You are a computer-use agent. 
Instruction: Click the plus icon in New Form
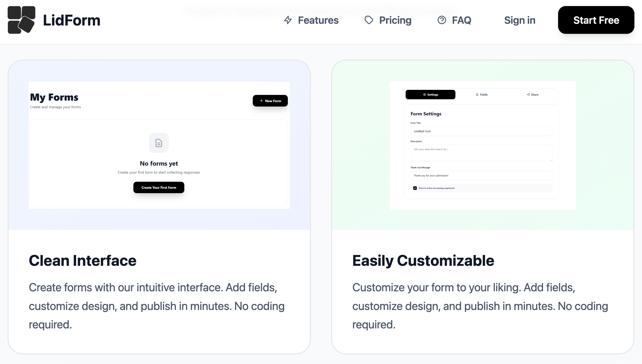click(261, 101)
